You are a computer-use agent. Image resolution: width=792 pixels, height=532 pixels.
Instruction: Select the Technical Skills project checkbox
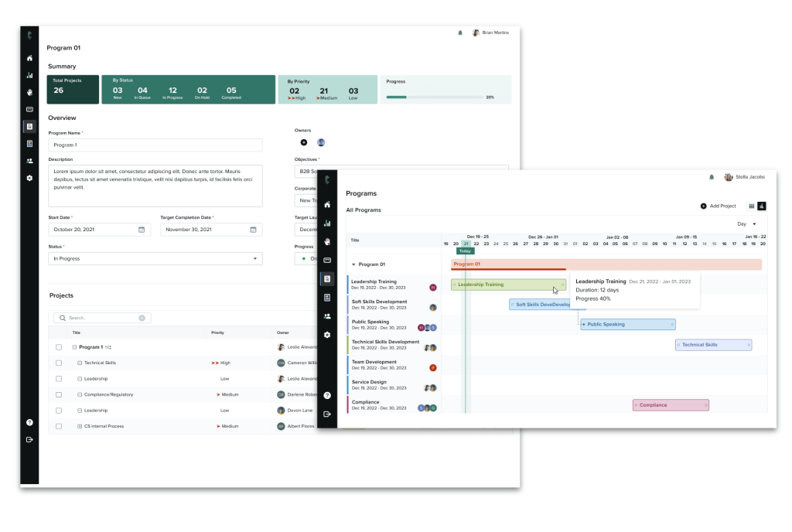click(59, 363)
